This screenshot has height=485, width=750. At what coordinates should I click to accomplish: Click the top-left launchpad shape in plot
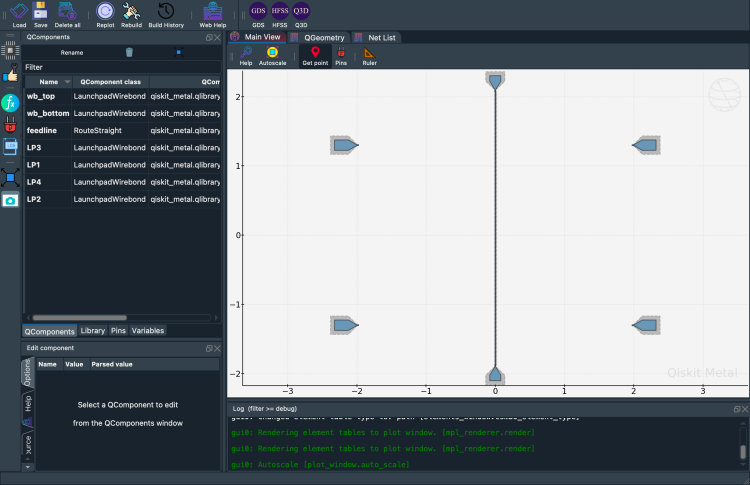tap(343, 145)
